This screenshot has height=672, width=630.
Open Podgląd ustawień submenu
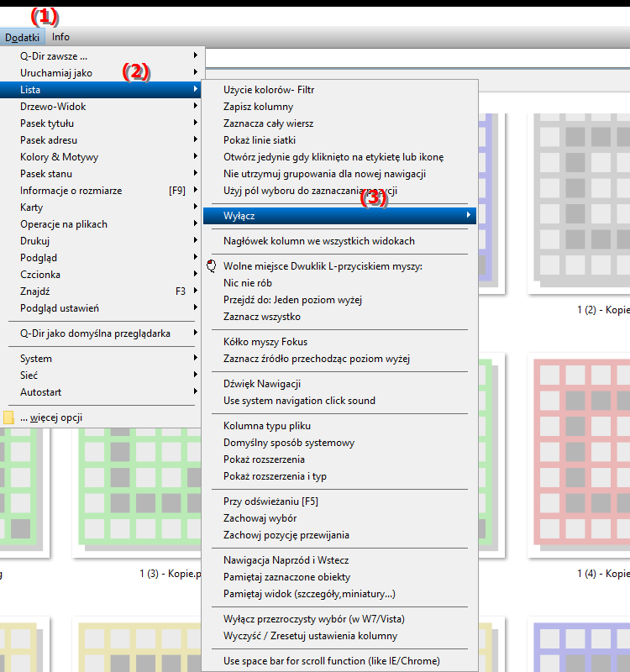[101, 308]
